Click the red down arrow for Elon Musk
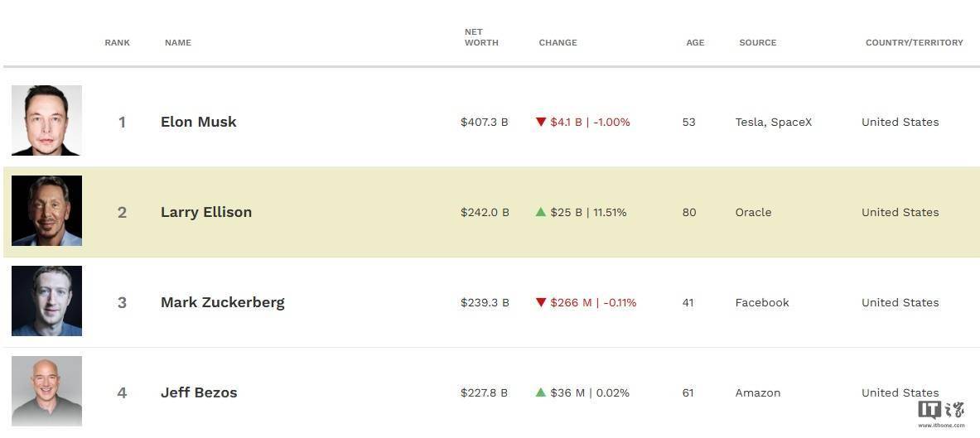Viewport: 980px width, 438px height. 541,122
